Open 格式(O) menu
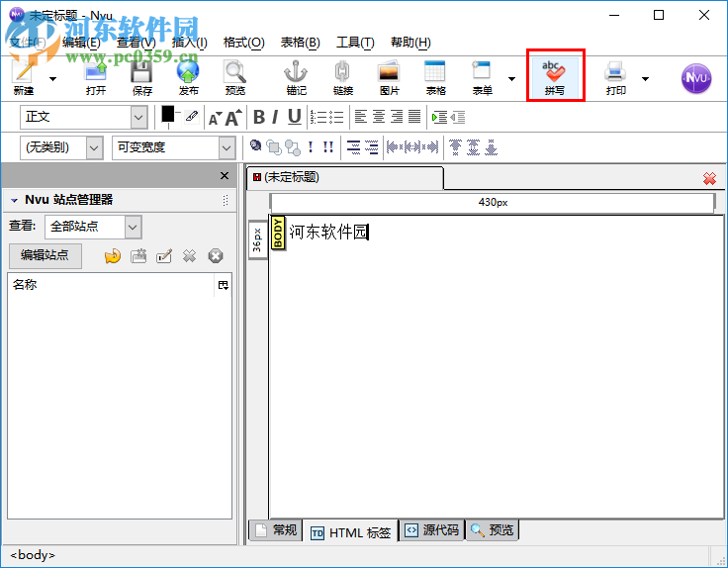Image resolution: width=728 pixels, height=568 pixels. [243, 43]
